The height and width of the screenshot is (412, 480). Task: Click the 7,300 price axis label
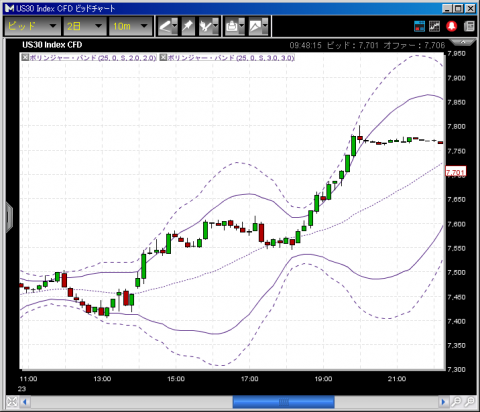pos(456,369)
